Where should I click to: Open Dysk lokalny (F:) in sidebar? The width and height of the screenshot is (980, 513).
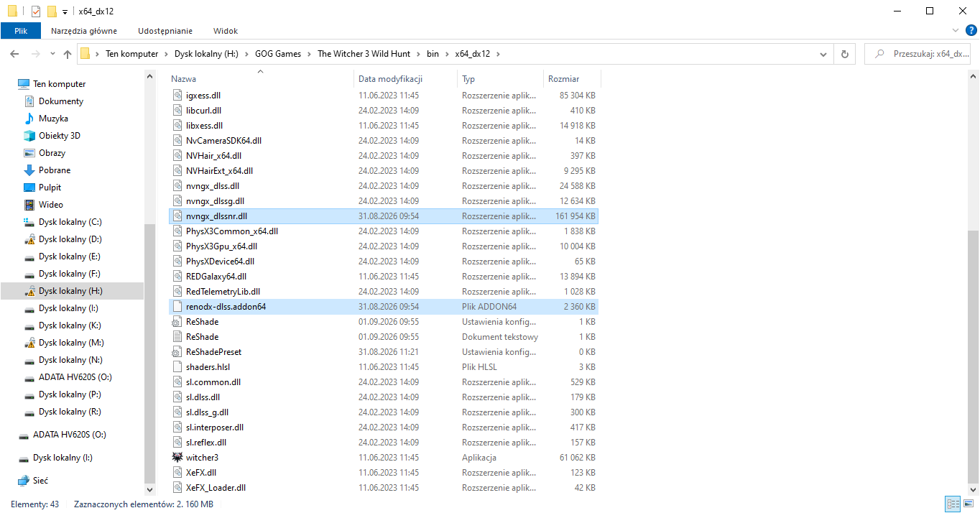tap(69, 274)
